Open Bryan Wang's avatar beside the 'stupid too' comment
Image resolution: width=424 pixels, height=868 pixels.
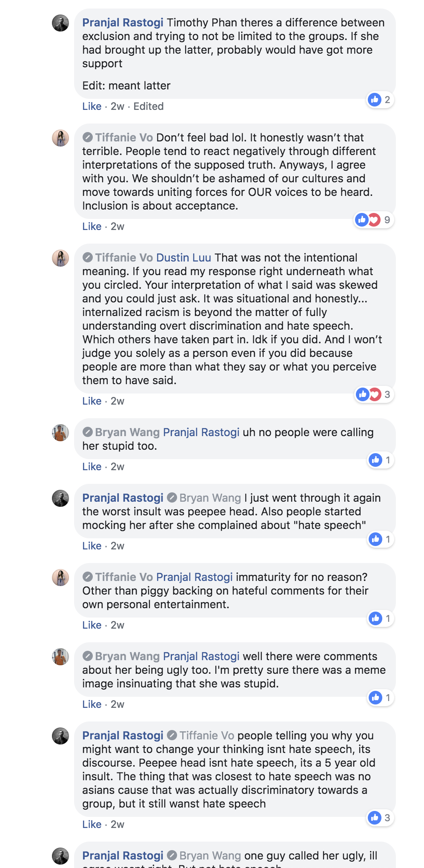tap(60, 433)
